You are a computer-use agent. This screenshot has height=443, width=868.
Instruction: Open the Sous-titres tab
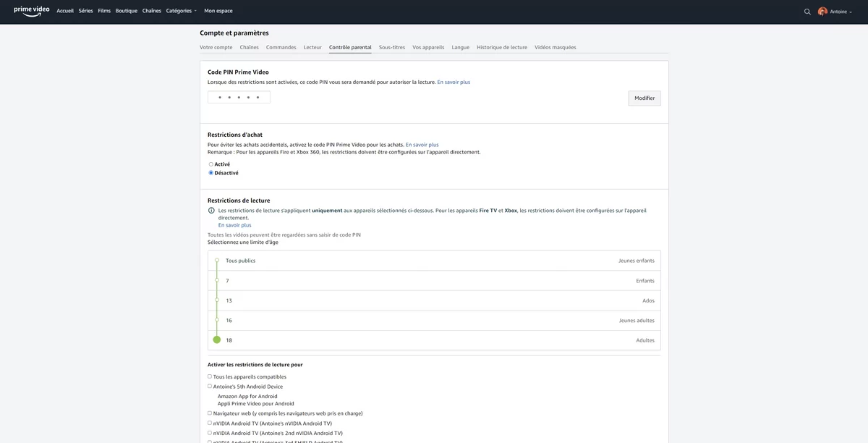point(392,47)
